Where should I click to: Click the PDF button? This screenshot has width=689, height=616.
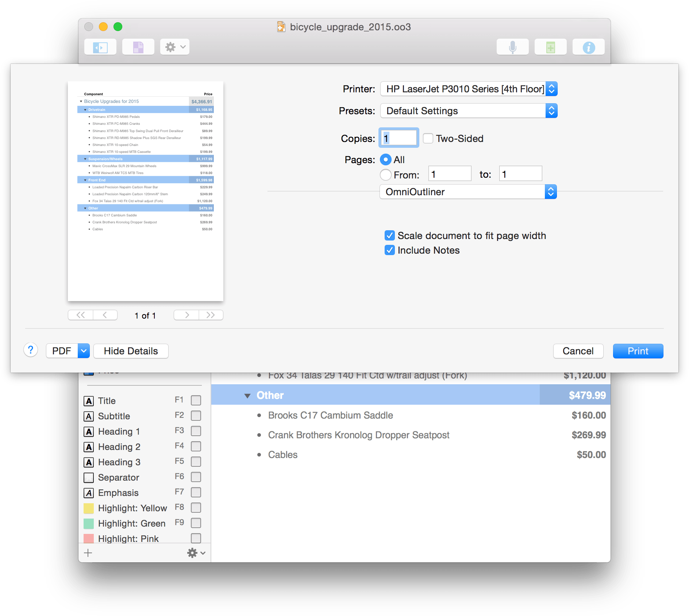[x=62, y=351]
